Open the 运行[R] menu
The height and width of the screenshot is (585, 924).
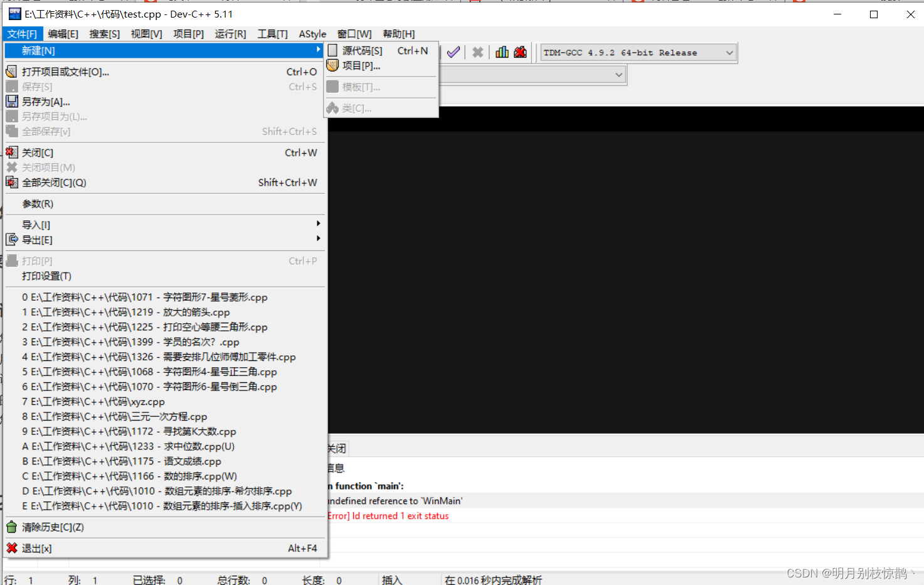click(x=230, y=34)
